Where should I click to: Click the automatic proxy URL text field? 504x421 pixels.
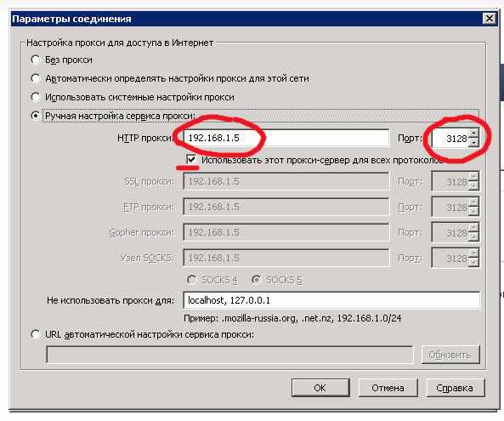coord(229,355)
